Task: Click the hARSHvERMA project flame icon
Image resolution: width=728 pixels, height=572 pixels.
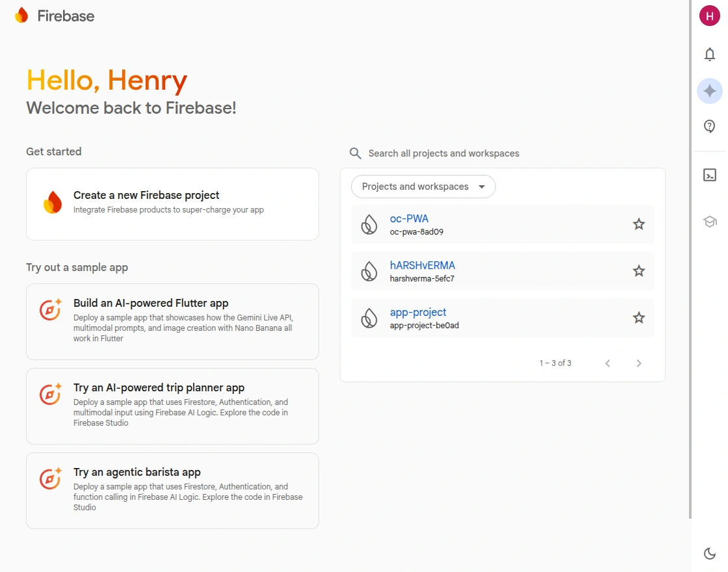Action: click(x=369, y=271)
